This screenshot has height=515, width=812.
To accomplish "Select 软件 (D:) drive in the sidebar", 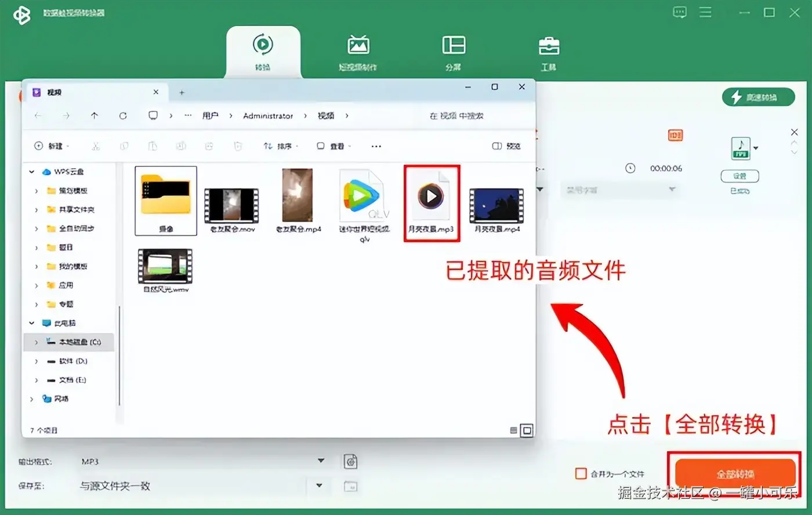I will [69, 361].
